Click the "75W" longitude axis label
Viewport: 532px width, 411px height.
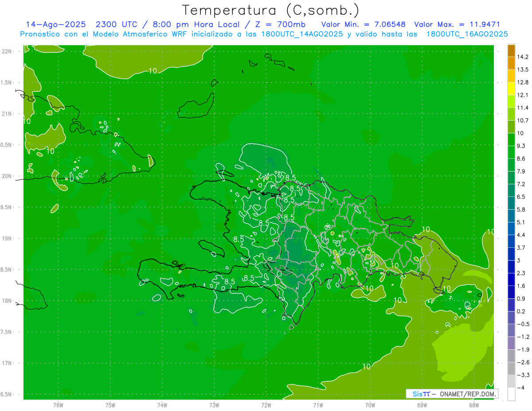point(110,405)
